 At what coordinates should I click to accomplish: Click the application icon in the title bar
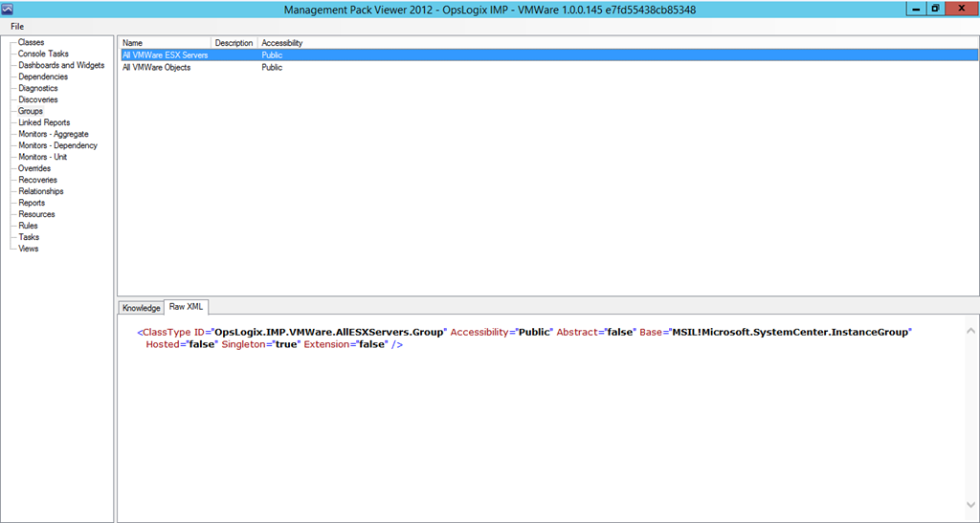[x=8, y=9]
